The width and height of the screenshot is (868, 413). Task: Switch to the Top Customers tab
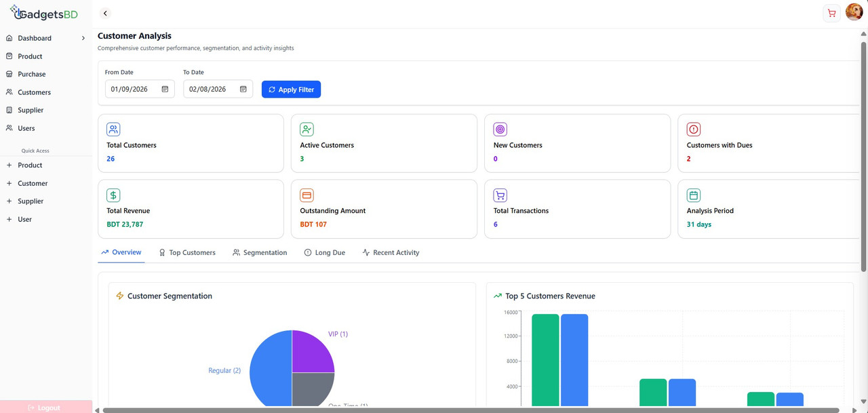click(x=187, y=252)
